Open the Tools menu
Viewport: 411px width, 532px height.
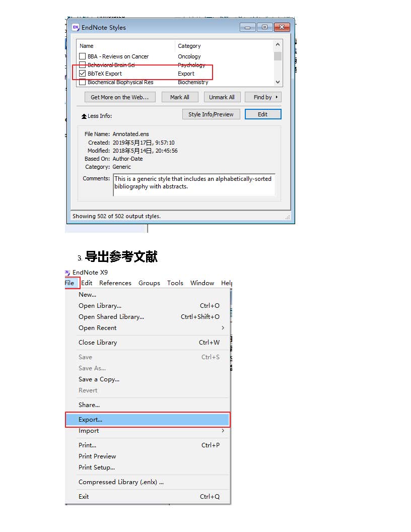click(175, 283)
